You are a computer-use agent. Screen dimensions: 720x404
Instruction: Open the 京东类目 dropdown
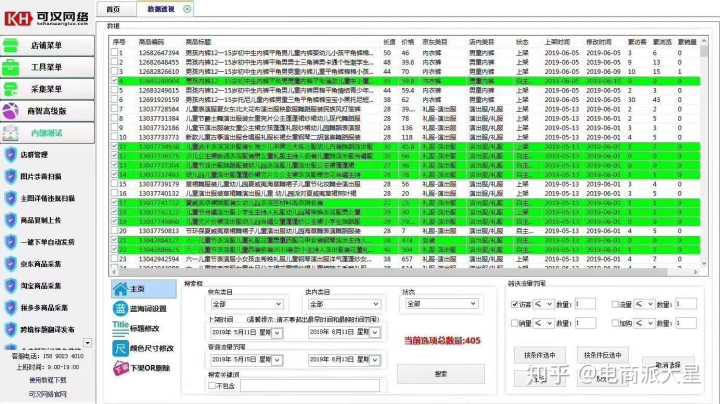coord(247,304)
